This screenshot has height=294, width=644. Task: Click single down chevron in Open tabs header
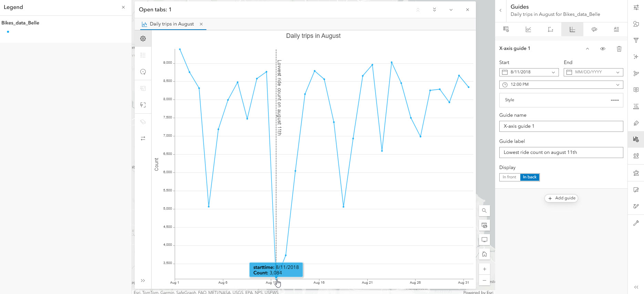451,10
